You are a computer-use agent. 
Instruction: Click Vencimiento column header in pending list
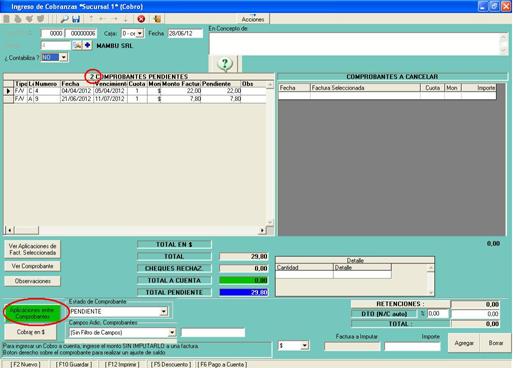pyautogui.click(x=110, y=84)
